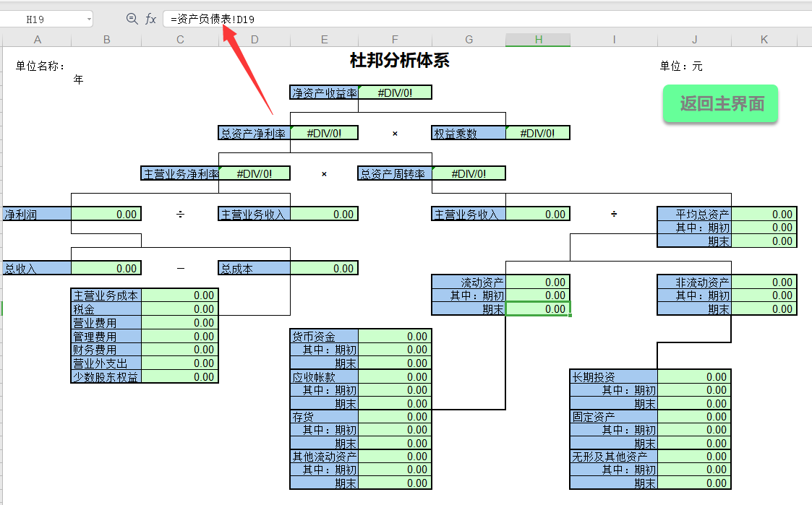812x505 pixels.
Task: Click the highlighted column header H
Action: click(537, 40)
